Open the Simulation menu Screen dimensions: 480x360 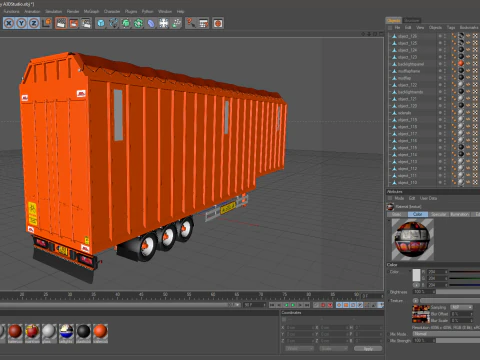[53, 11]
